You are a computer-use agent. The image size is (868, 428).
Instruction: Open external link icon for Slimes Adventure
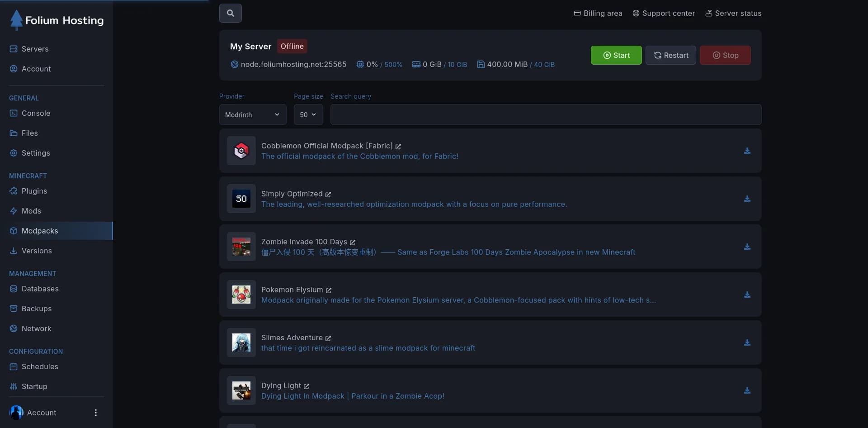point(328,338)
